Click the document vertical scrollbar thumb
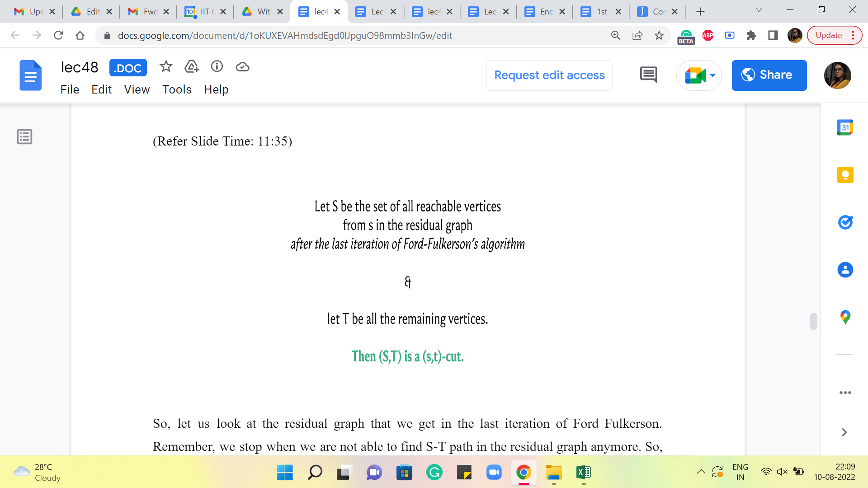The height and width of the screenshot is (488, 868). tap(813, 321)
